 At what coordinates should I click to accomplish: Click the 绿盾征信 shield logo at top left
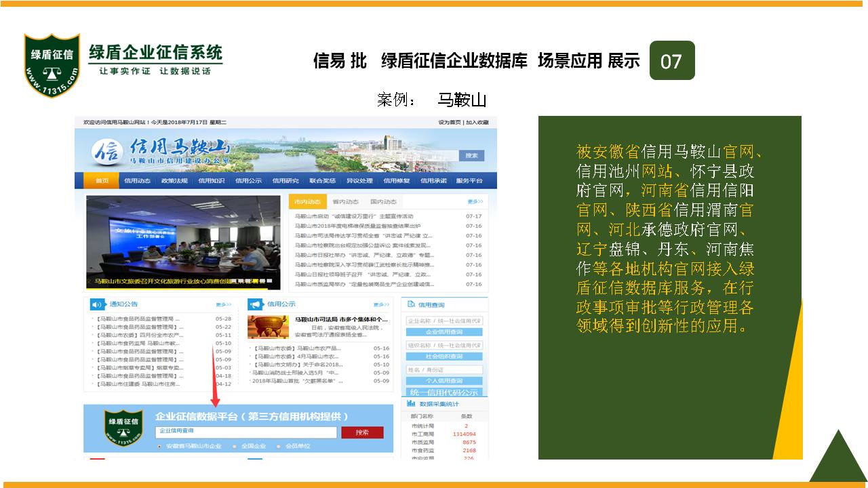pos(52,66)
